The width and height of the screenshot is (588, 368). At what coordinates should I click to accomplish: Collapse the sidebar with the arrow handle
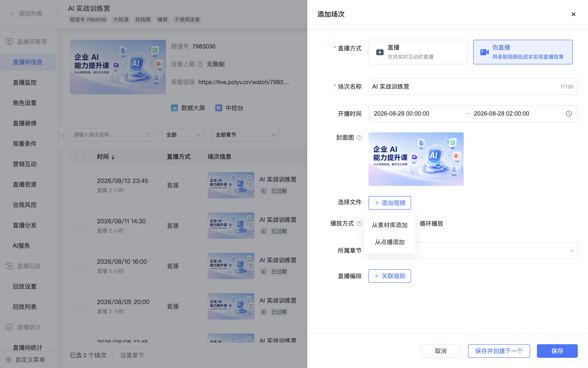(x=63, y=136)
